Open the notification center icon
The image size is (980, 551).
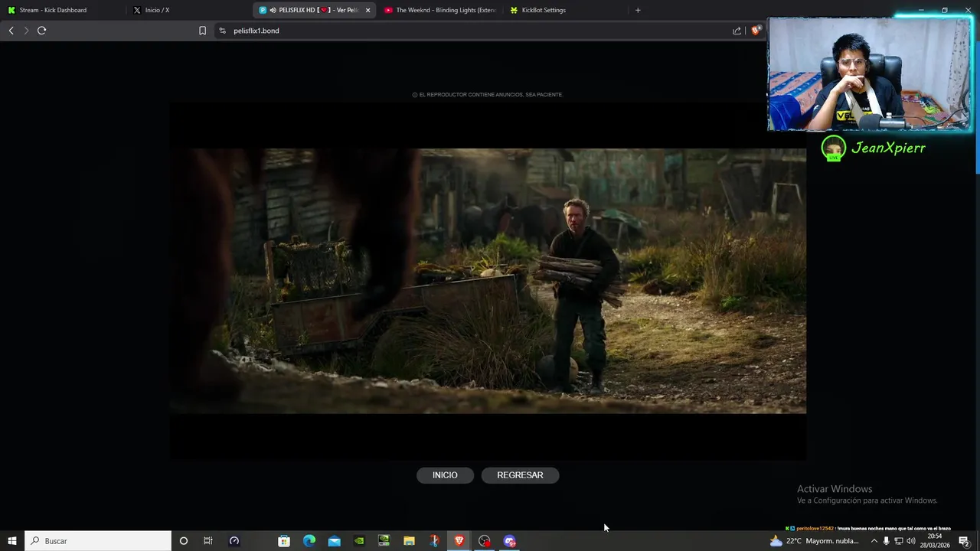tap(964, 541)
